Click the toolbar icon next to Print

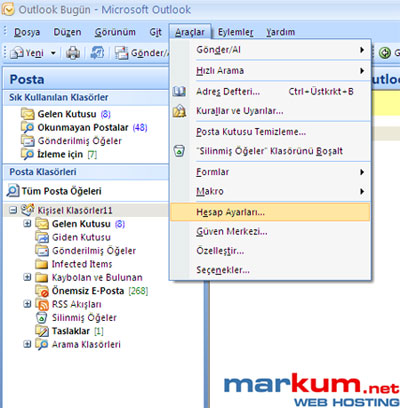pos(97,53)
